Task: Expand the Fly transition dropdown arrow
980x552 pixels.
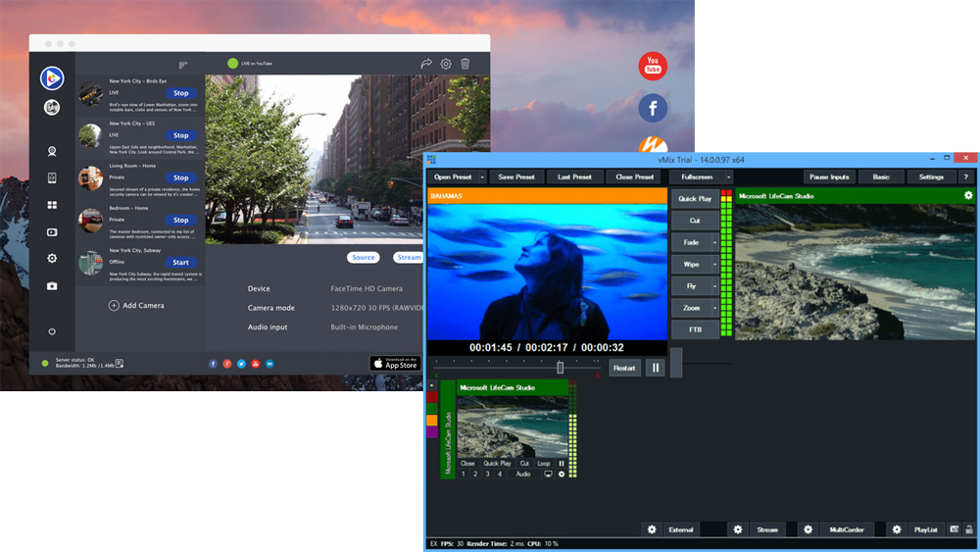Action: coord(715,286)
